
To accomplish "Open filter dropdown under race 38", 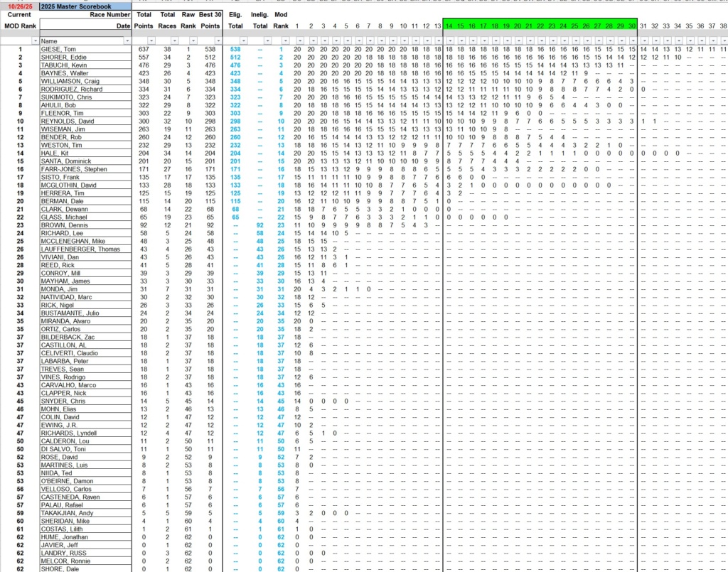I will (724, 41).
